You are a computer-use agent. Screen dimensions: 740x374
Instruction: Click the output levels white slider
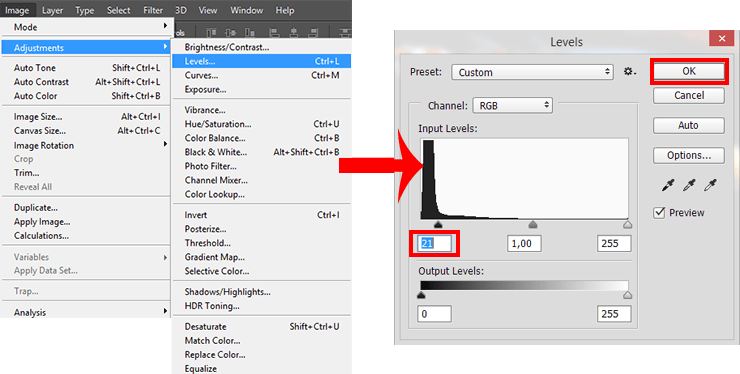pos(627,295)
